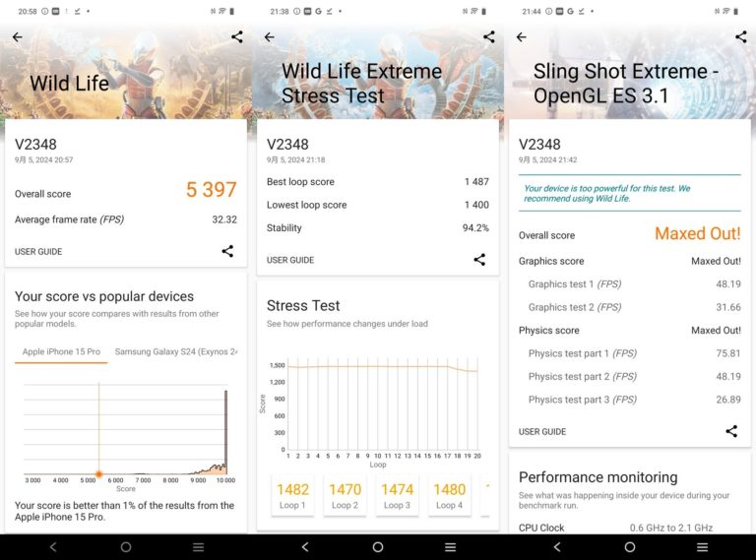Click orange score marker on comparison chart
756x560 pixels.
98,474
